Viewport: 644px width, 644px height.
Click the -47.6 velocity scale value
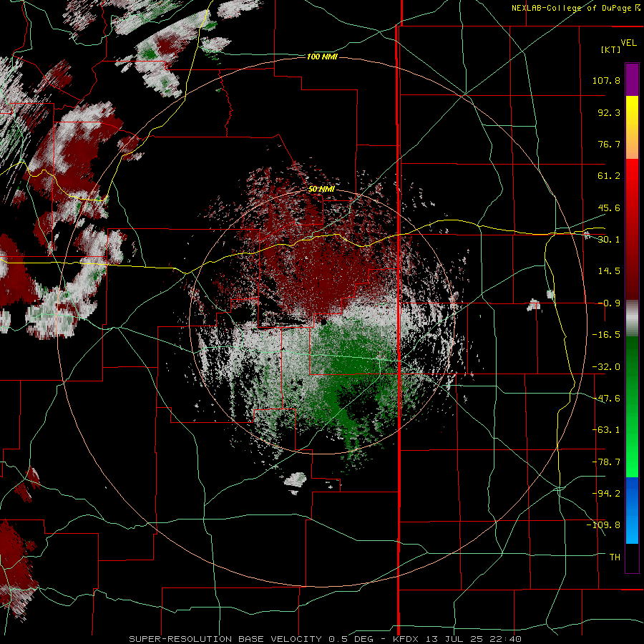606,399
